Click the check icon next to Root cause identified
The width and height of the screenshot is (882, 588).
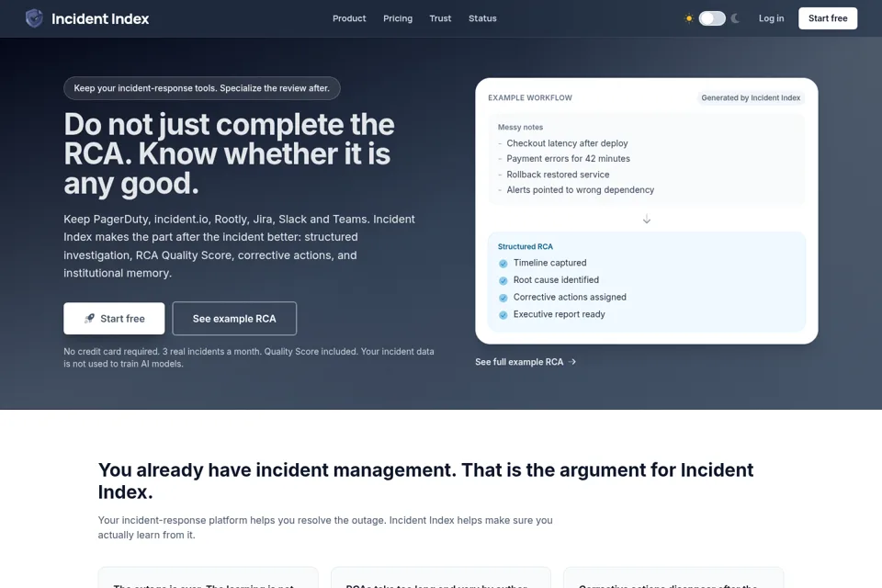point(503,280)
